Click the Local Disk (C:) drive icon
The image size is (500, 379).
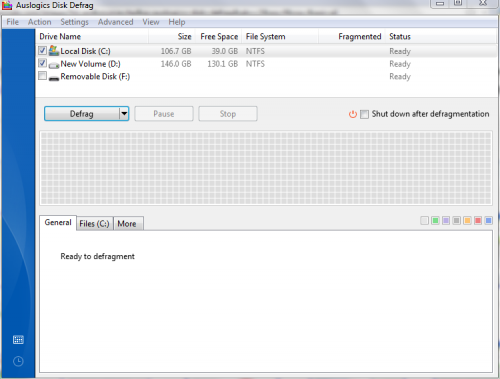pyautogui.click(x=54, y=51)
